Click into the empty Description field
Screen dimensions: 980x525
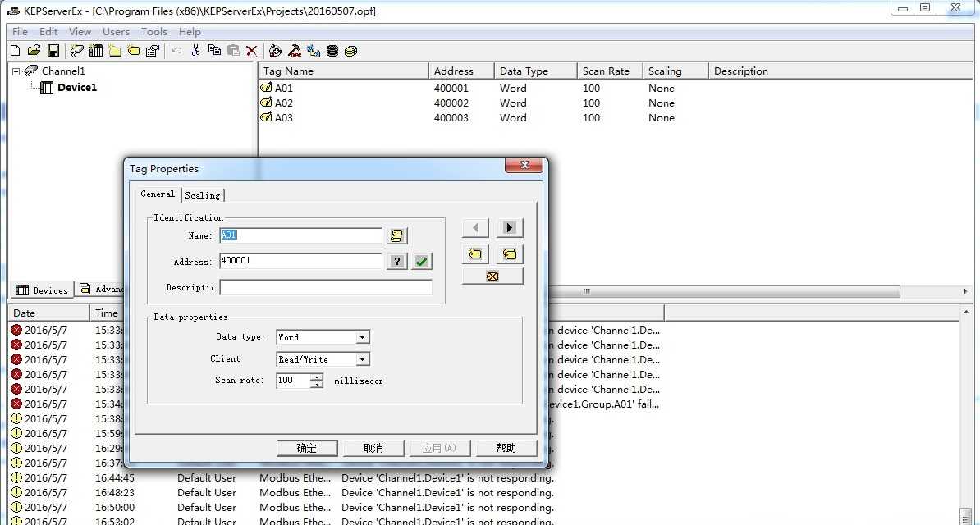(x=326, y=287)
